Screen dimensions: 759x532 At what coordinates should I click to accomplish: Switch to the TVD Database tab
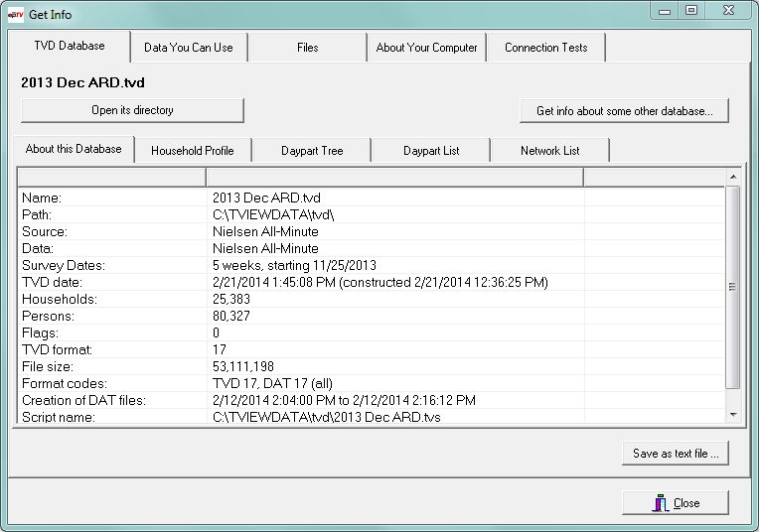(x=70, y=46)
